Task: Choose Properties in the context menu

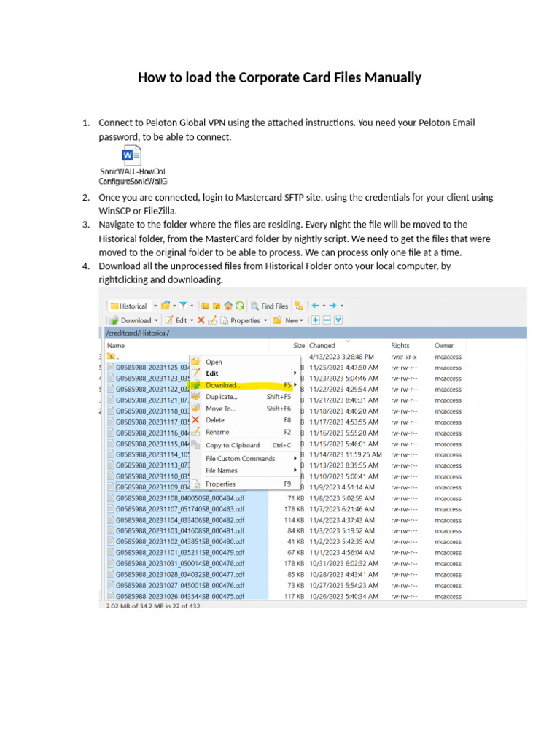Action: click(245, 484)
